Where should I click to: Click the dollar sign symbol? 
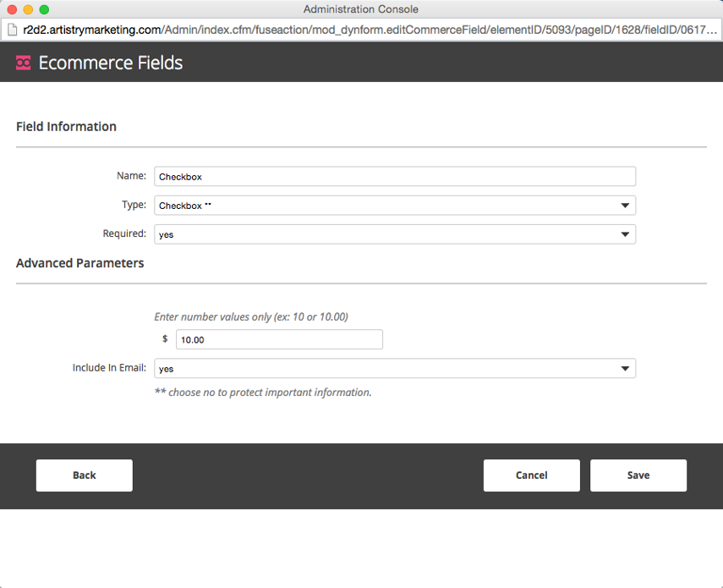pyautogui.click(x=165, y=339)
